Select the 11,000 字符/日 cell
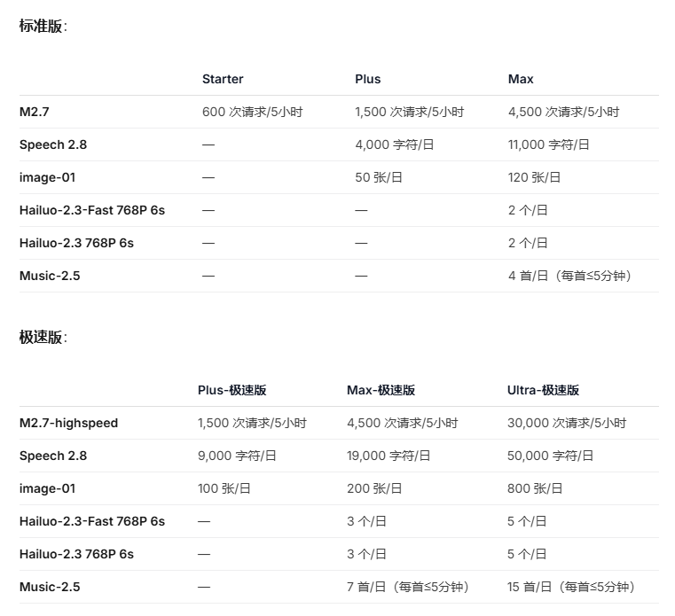Image resolution: width=675 pixels, height=616 pixels. tap(548, 145)
